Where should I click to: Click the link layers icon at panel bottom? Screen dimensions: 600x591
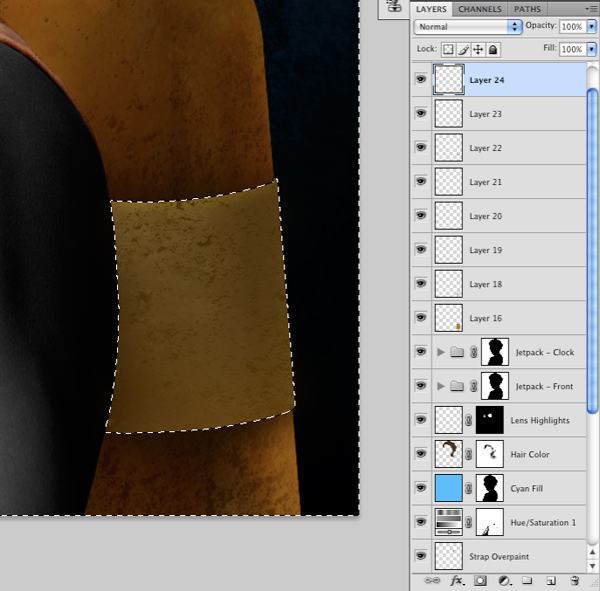point(432,580)
